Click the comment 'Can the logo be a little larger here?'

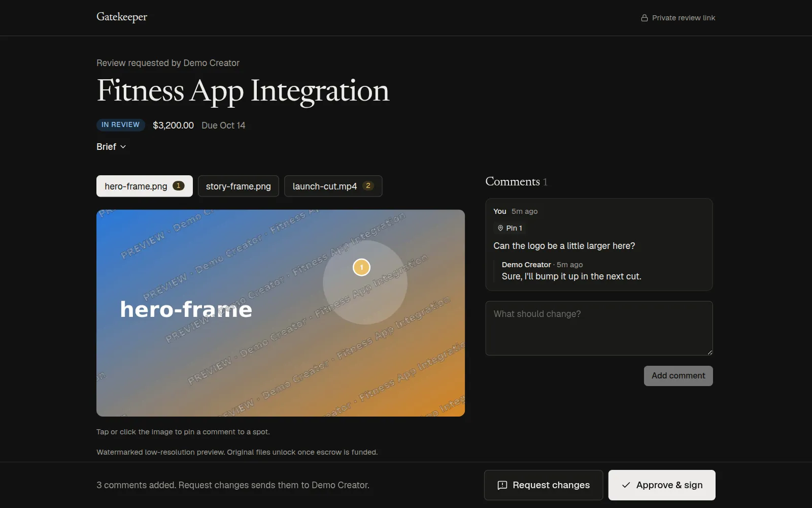click(x=564, y=246)
